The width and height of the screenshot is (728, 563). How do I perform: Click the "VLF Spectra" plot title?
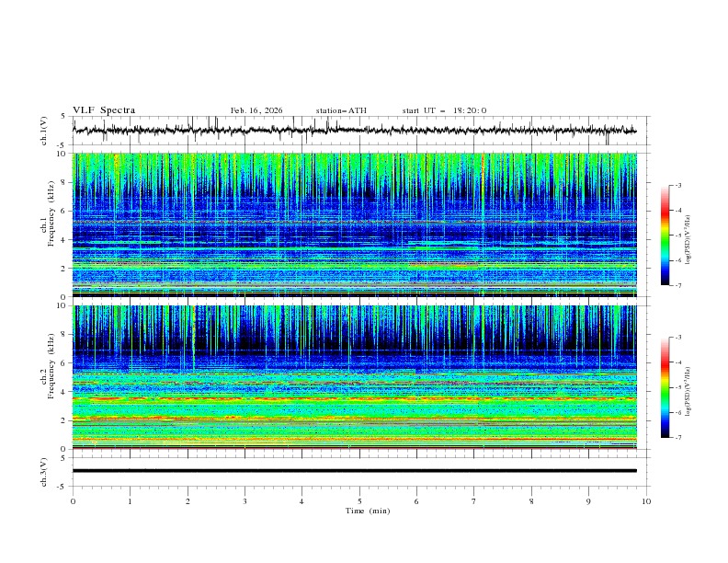click(104, 110)
